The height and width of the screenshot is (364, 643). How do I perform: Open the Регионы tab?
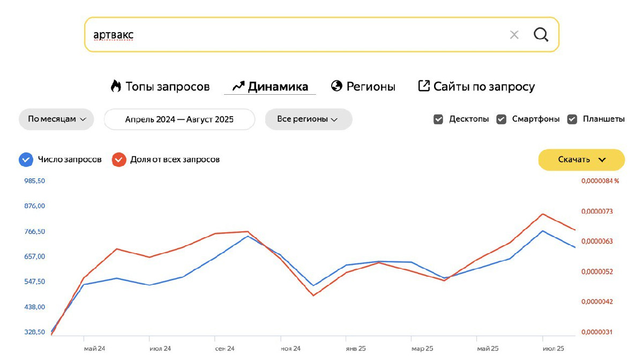371,86
